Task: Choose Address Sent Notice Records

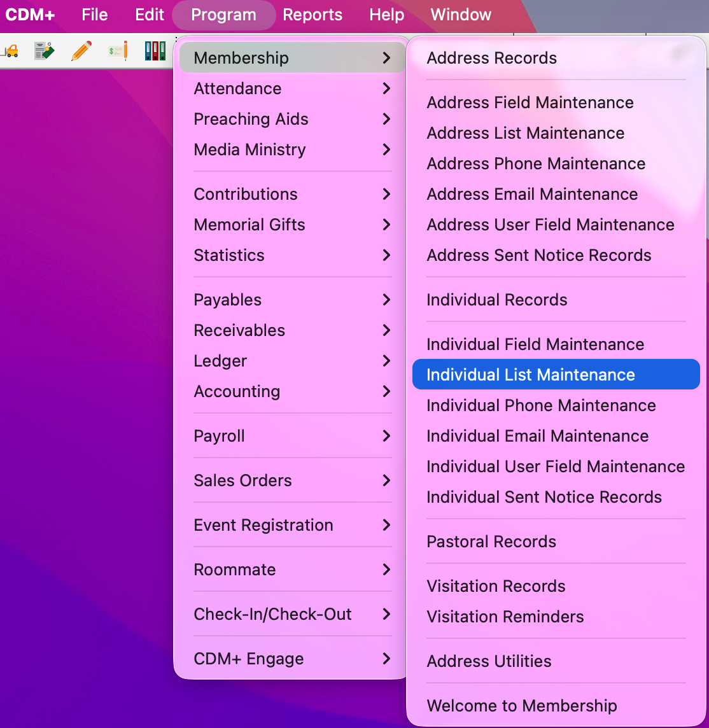Action: tap(556, 255)
